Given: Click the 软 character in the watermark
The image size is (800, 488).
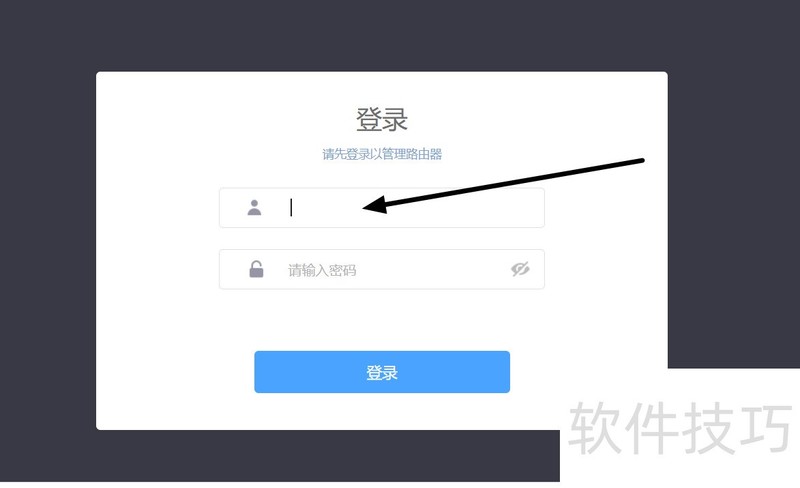Looking at the screenshot, I should (x=594, y=428).
